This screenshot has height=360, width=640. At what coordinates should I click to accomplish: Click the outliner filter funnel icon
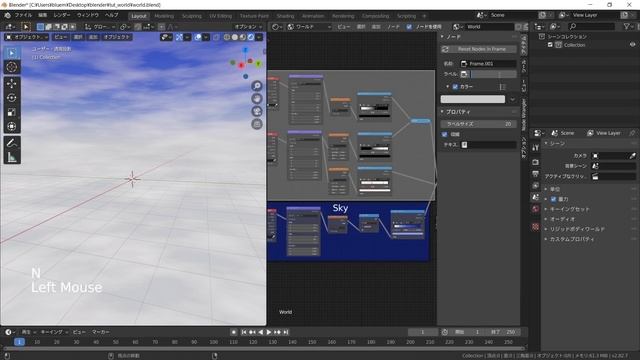point(627,27)
